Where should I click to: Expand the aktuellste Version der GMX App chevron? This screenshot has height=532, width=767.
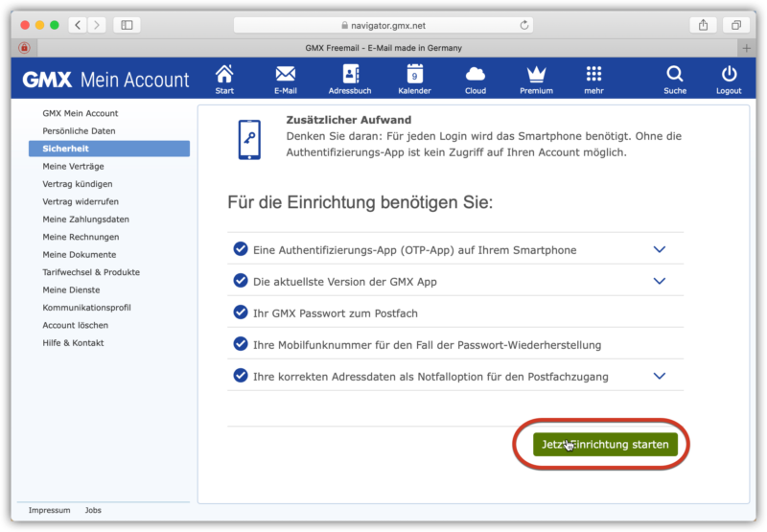pyautogui.click(x=660, y=281)
